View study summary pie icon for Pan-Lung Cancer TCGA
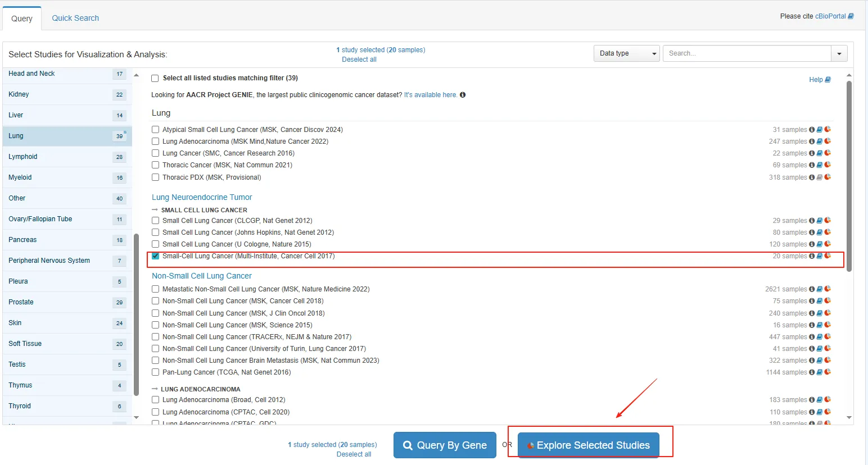868x465 pixels. [828, 372]
